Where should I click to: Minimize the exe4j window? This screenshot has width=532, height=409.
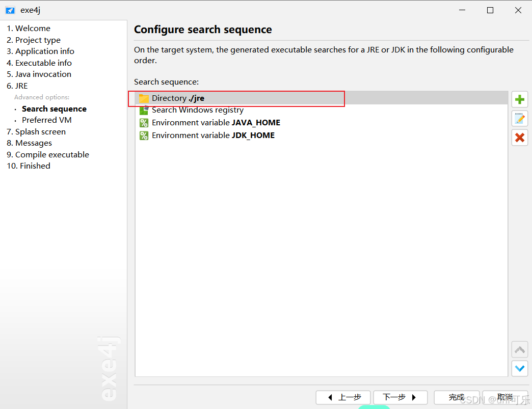point(462,10)
